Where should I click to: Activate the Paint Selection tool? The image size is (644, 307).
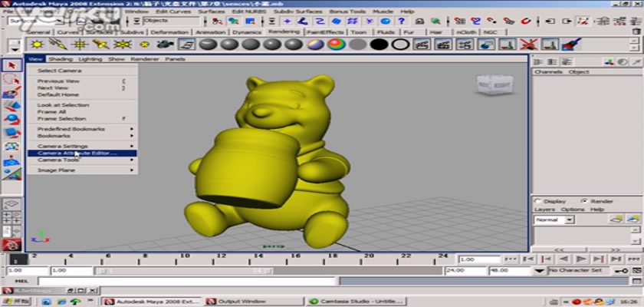(x=11, y=92)
